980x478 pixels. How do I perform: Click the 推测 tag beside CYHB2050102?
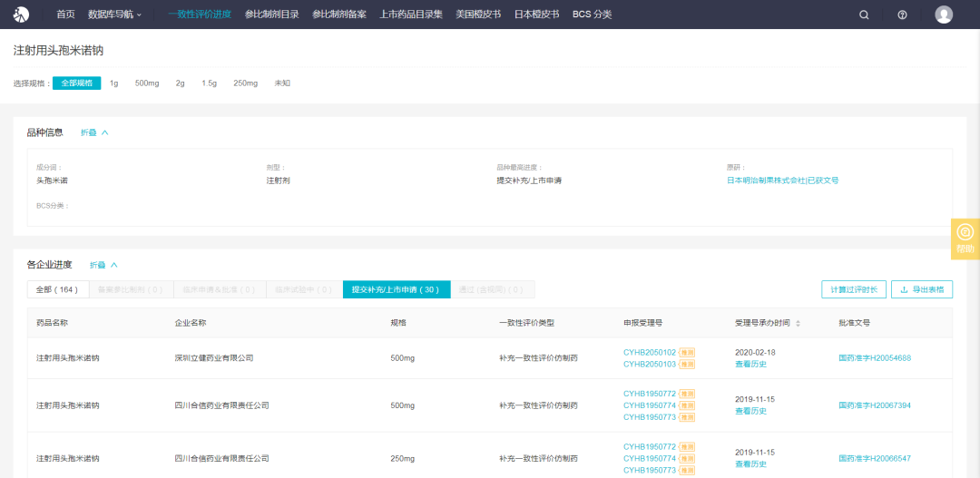(687, 352)
